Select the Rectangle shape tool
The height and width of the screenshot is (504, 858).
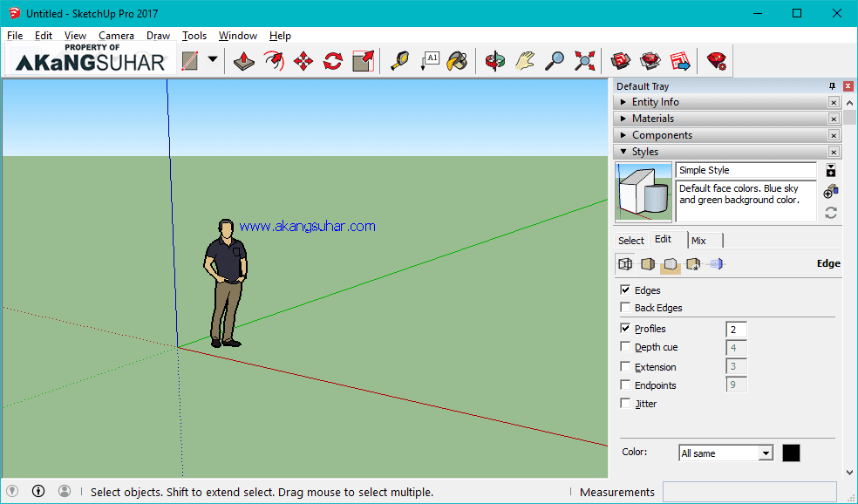(x=190, y=61)
